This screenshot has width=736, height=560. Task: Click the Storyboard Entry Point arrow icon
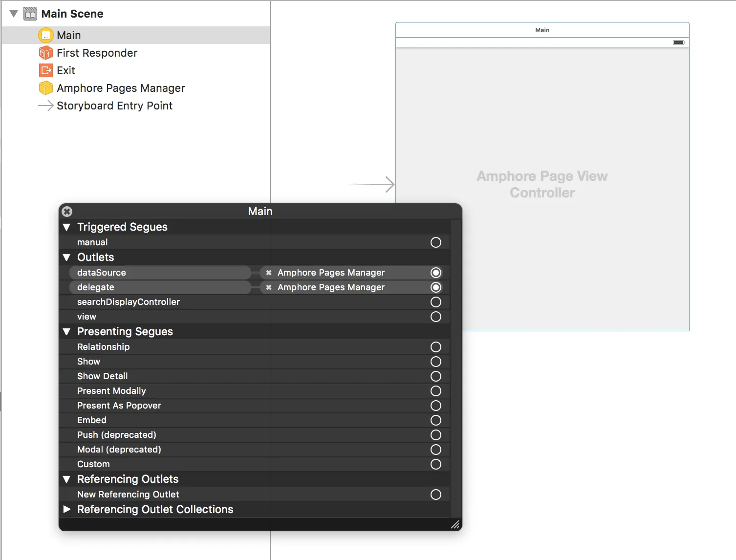click(x=45, y=106)
